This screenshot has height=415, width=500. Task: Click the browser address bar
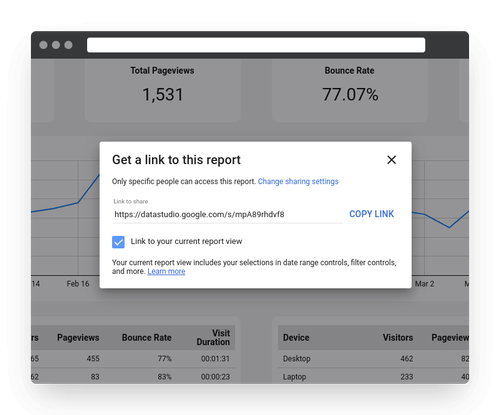coord(256,45)
